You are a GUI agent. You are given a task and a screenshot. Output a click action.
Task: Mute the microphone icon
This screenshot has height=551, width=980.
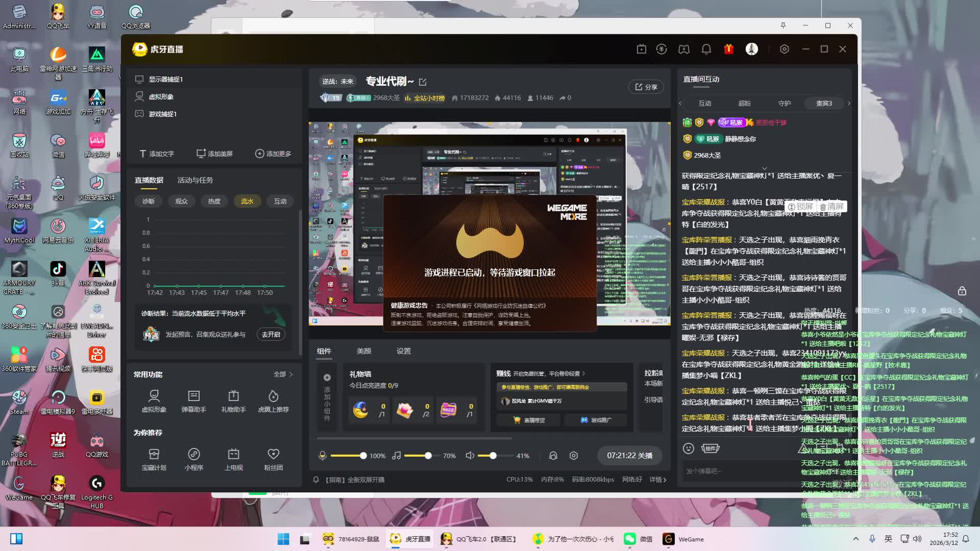click(322, 456)
